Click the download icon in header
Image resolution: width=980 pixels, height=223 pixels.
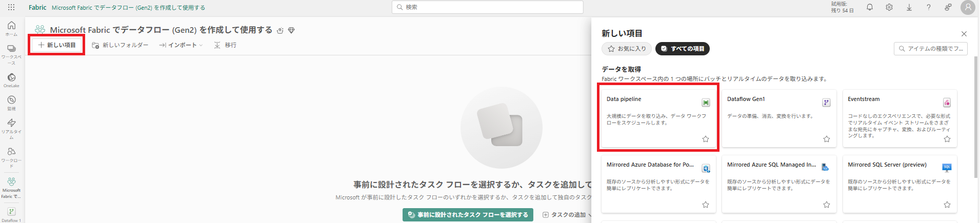pyautogui.click(x=909, y=7)
